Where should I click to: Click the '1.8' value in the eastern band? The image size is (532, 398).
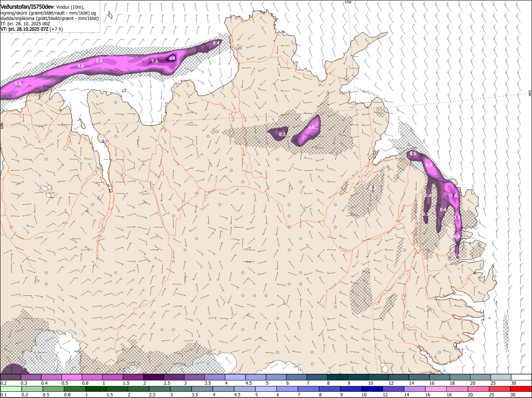point(453,196)
